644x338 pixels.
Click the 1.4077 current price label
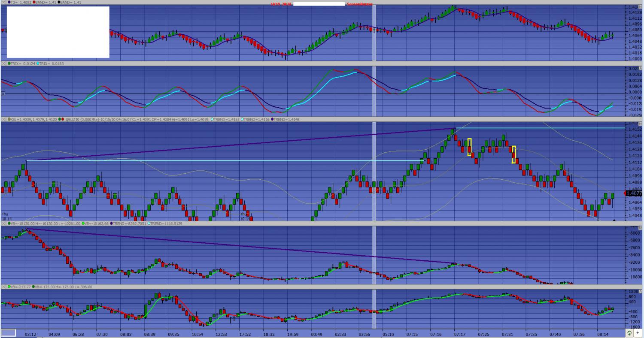(634, 193)
